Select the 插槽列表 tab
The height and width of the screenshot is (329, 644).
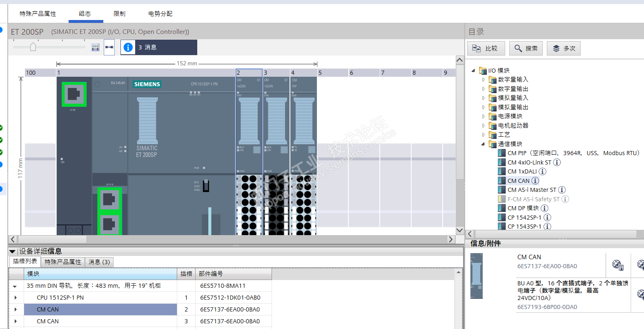tap(25, 261)
